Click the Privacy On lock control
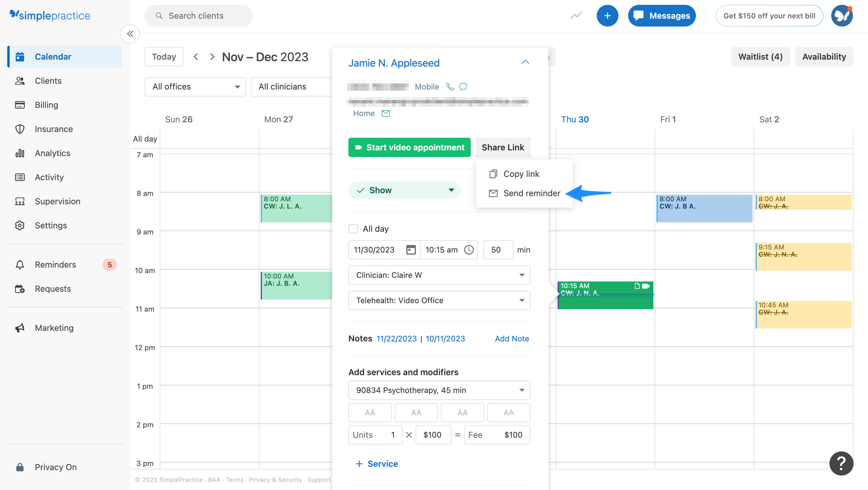868x490 pixels. (20, 467)
